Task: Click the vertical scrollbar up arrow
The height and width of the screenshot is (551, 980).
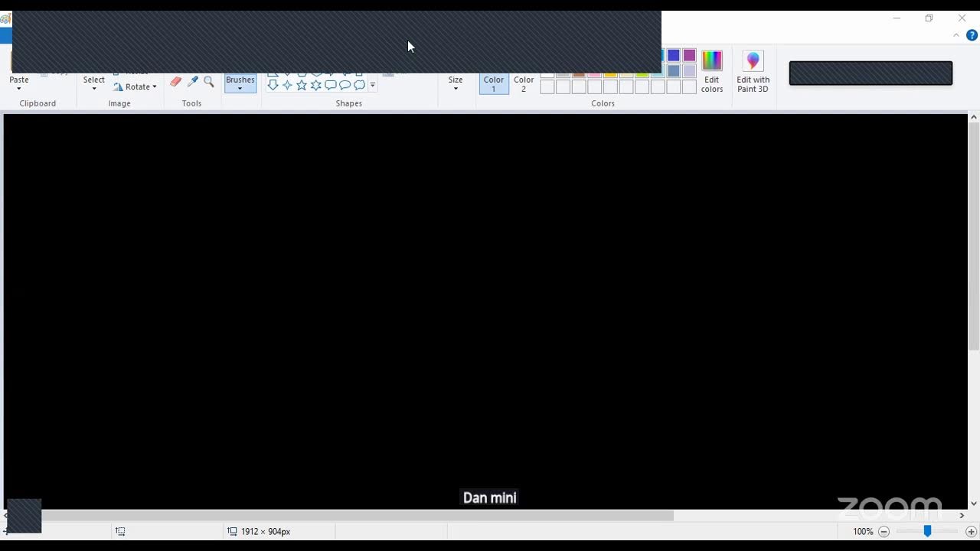Action: point(974,117)
